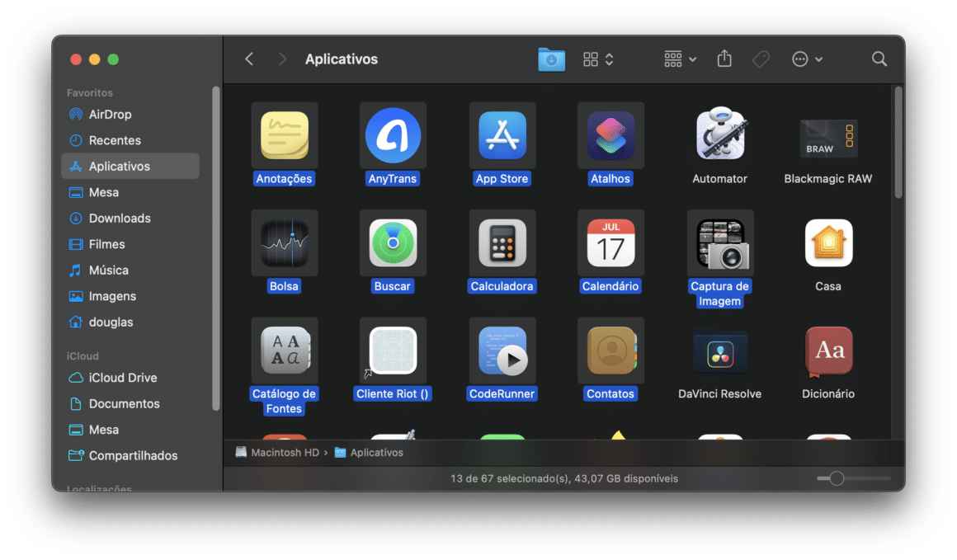Launch DaVinci Resolve

point(719,351)
